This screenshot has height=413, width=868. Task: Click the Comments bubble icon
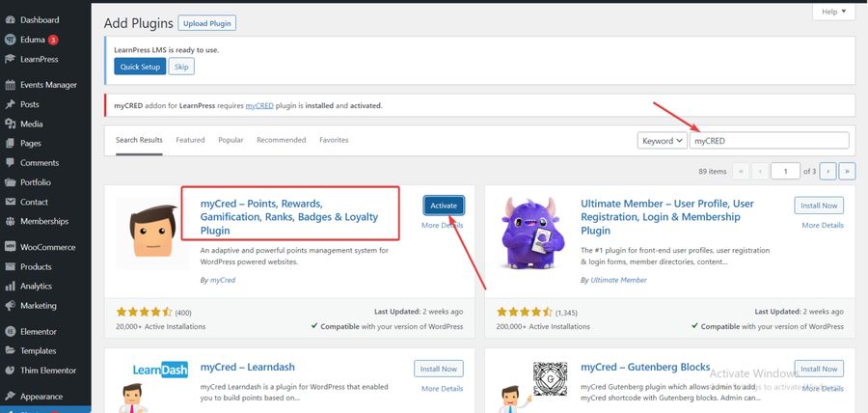pyautogui.click(x=10, y=163)
